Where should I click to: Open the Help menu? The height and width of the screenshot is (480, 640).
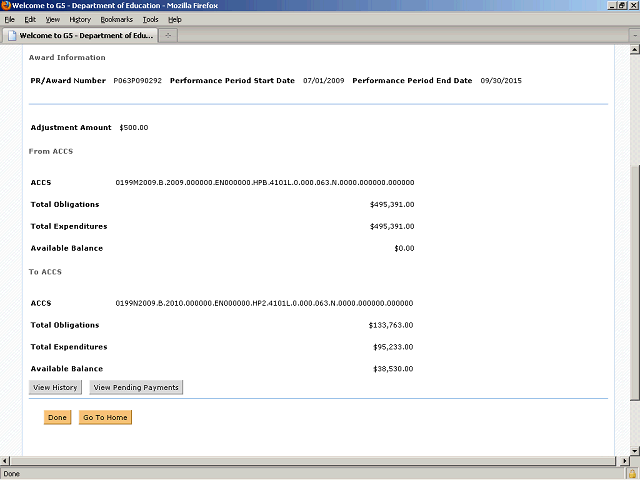point(175,20)
